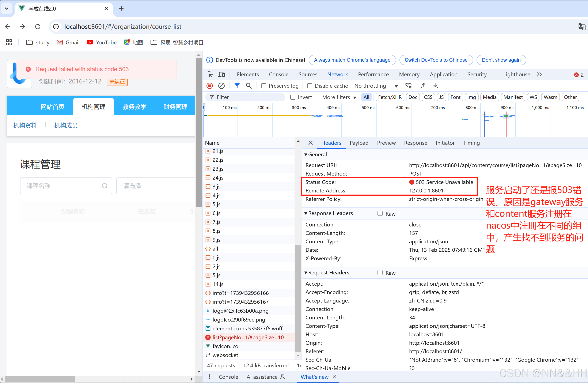The image size is (588, 383).
Task: Open network conditions wifi icon
Action: tap(408, 86)
